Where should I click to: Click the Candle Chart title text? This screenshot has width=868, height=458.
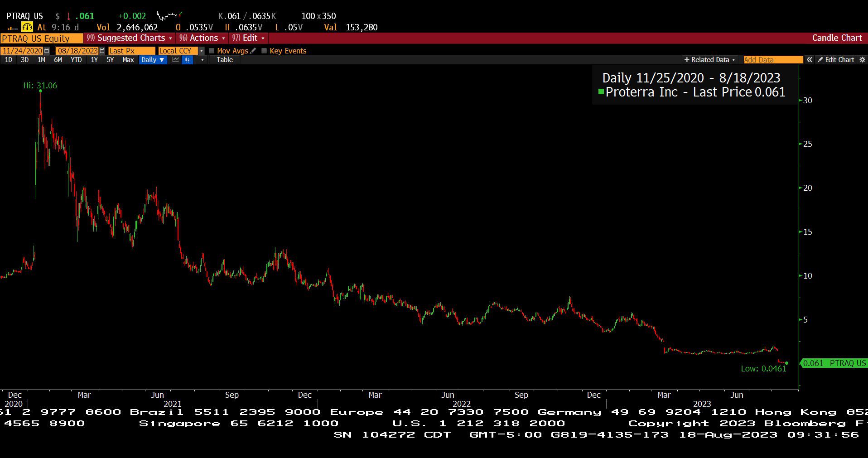coord(837,38)
